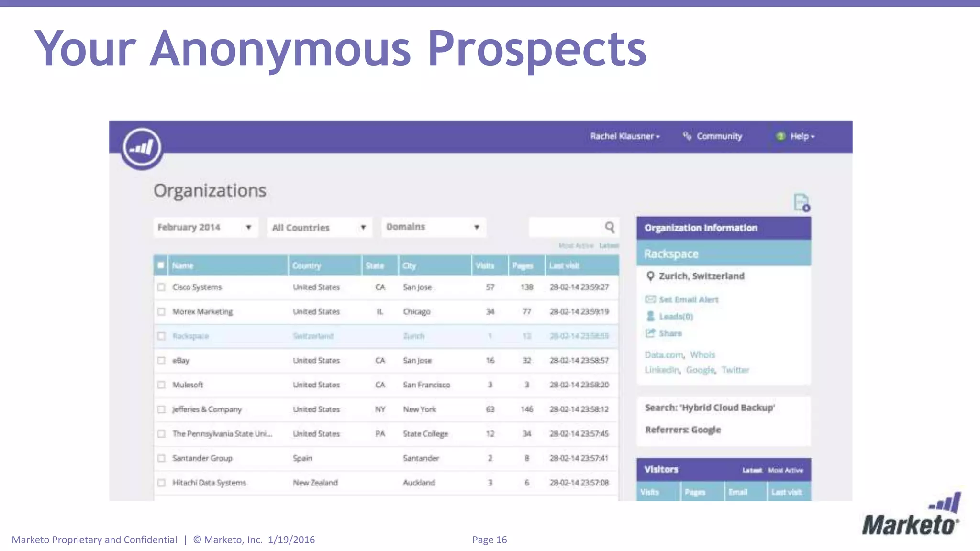This screenshot has width=980, height=551.
Task: Open the Data.com link
Action: point(664,354)
